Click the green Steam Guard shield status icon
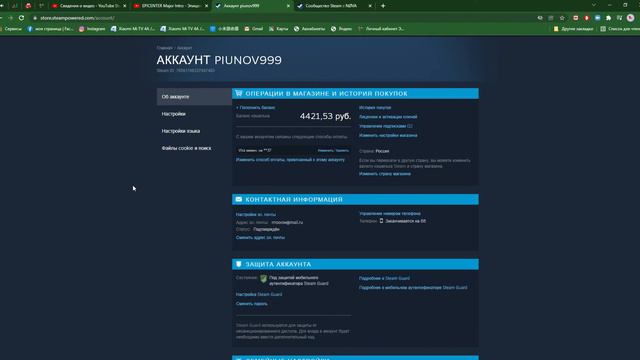 [x=264, y=279]
